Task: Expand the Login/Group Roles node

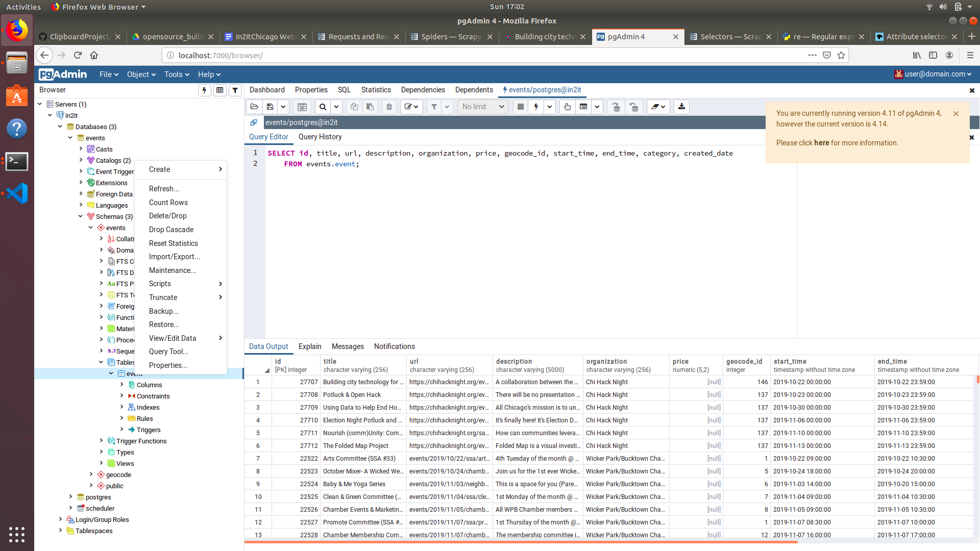Action: click(60, 519)
